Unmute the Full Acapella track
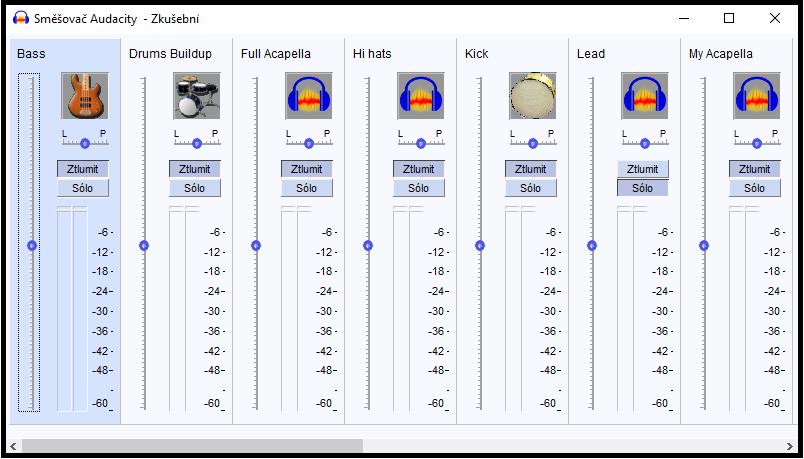804x459 pixels. [x=307, y=169]
